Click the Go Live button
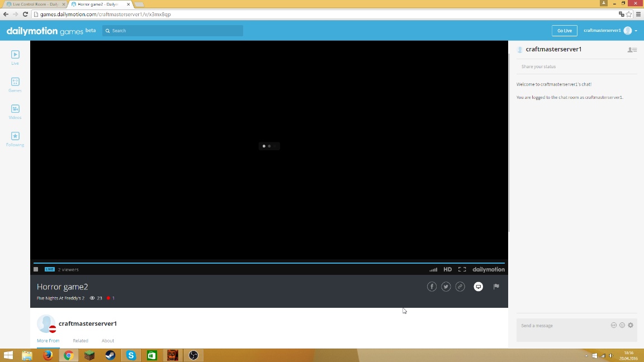The height and width of the screenshot is (362, 644). point(564,31)
